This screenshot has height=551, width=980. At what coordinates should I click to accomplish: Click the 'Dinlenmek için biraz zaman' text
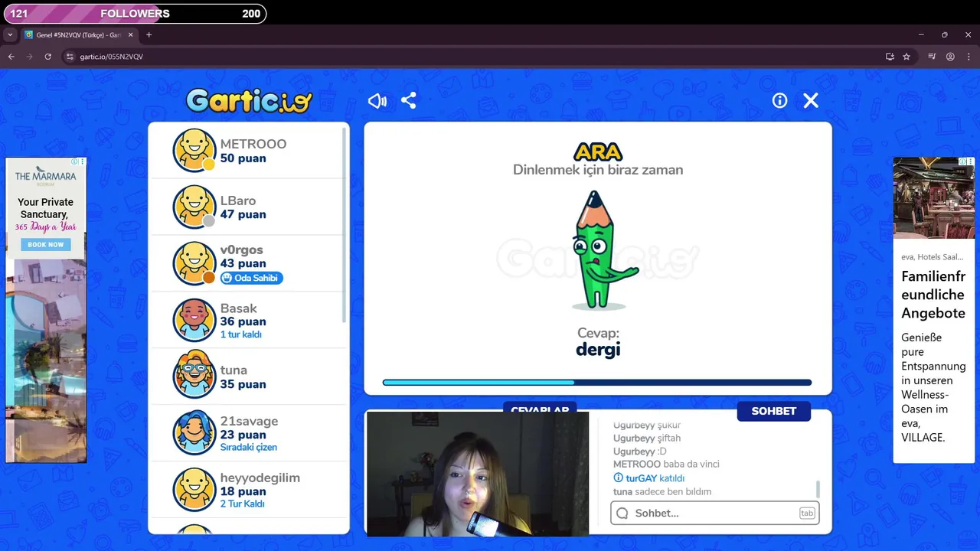[x=598, y=170]
